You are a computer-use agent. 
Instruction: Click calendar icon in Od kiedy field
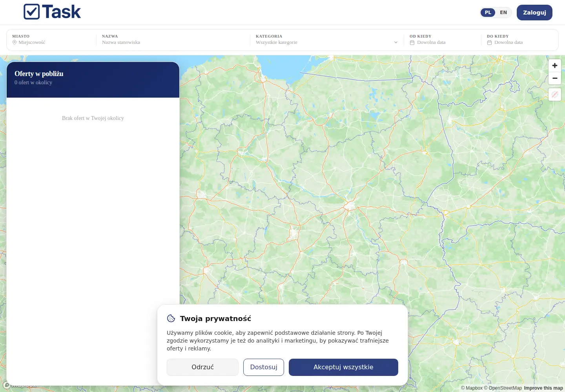pos(412,42)
